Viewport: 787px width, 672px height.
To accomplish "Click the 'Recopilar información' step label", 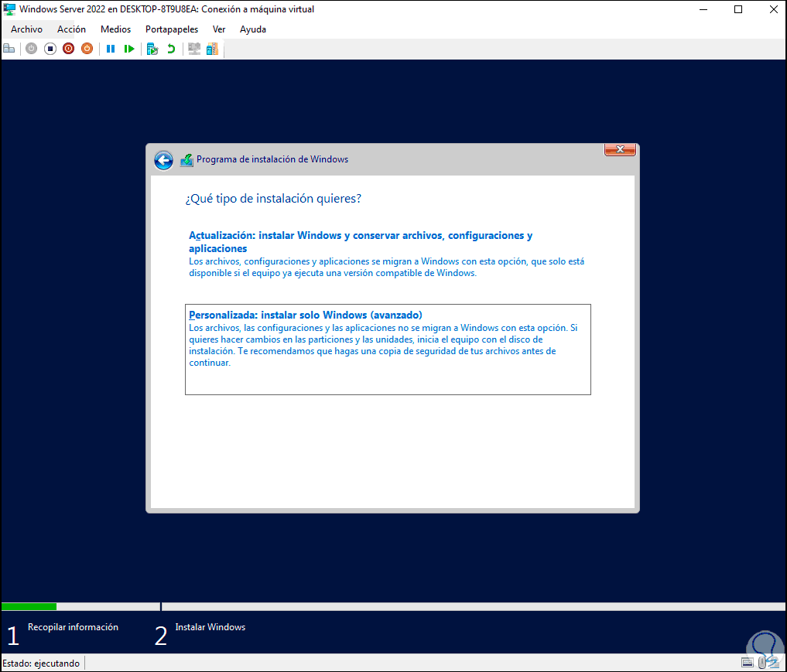I will pos(73,627).
